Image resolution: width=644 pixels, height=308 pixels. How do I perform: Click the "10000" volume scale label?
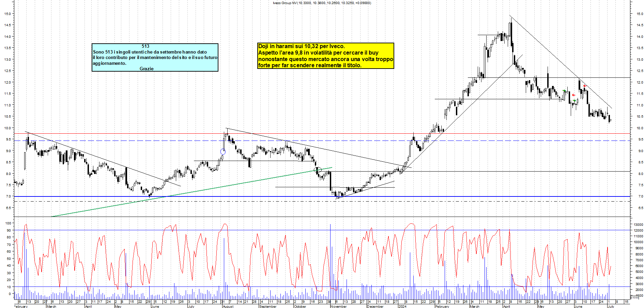click(638, 242)
